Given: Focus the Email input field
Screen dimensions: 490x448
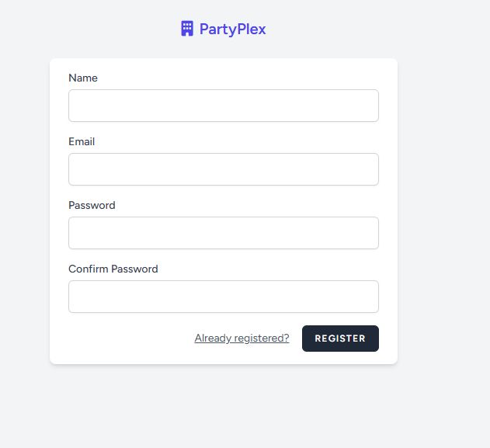Looking at the screenshot, I should pos(223,169).
